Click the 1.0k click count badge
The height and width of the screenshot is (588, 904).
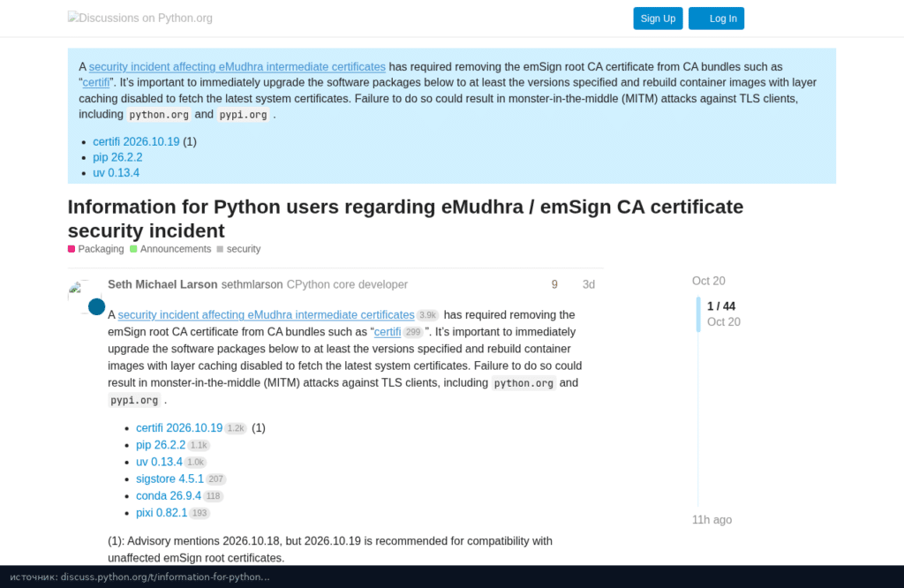[x=195, y=463]
